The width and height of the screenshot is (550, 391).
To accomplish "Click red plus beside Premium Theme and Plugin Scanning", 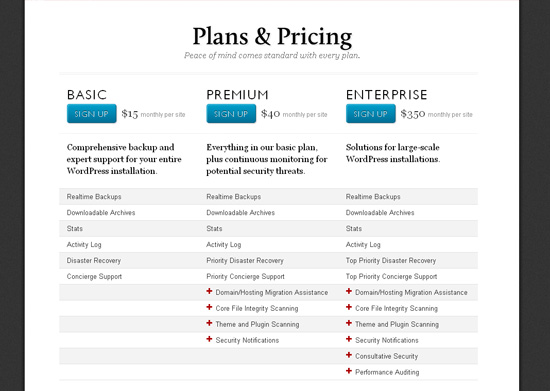I will point(209,323).
